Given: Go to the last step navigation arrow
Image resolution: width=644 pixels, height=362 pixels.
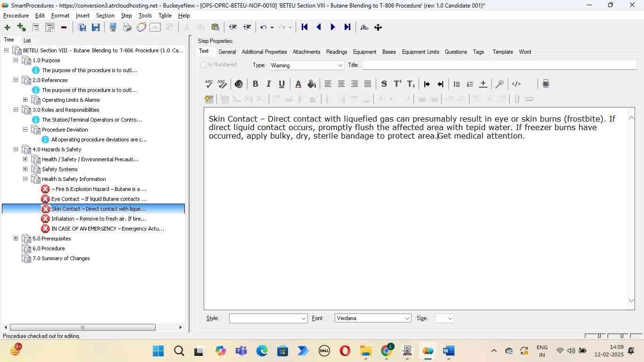Looking at the screenshot, I should pyautogui.click(x=347, y=27).
